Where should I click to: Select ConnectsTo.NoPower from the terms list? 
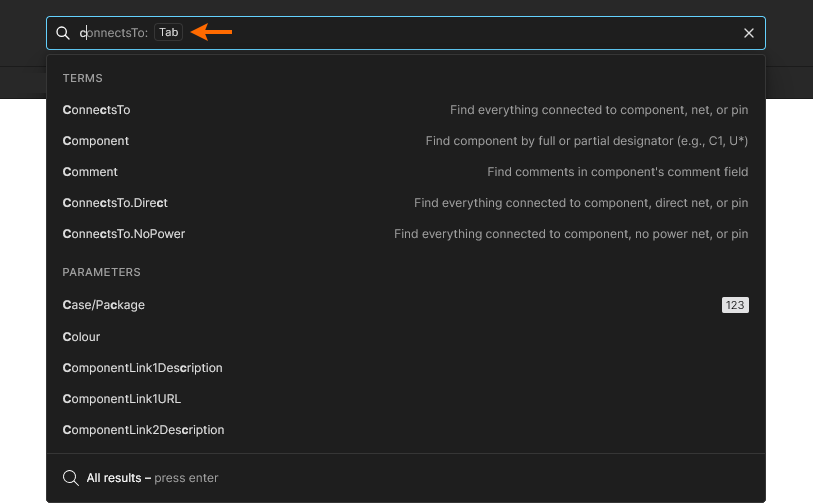coord(405,234)
